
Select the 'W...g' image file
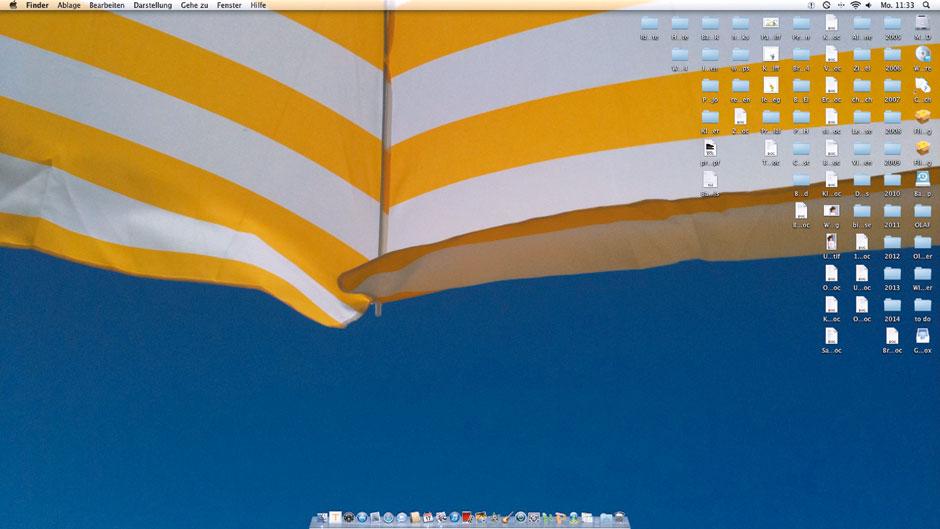click(831, 215)
